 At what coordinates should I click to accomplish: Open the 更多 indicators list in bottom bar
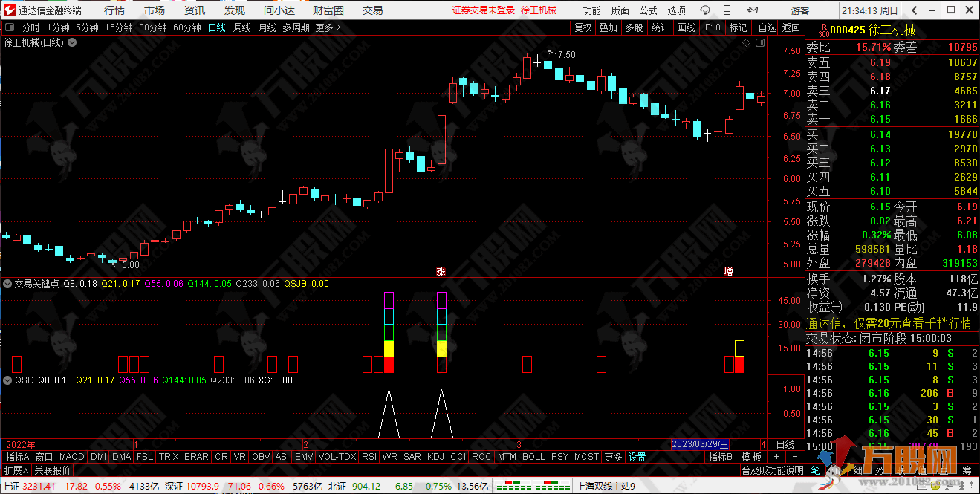point(613,457)
